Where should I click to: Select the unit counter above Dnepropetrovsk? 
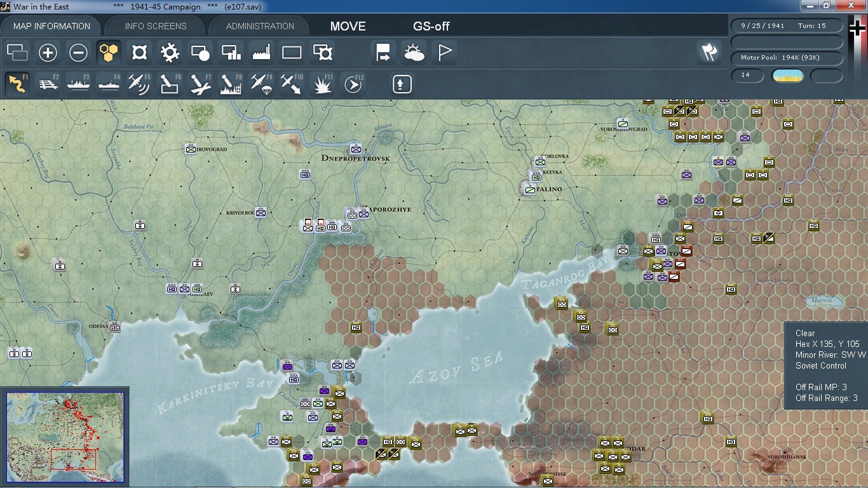[x=356, y=149]
